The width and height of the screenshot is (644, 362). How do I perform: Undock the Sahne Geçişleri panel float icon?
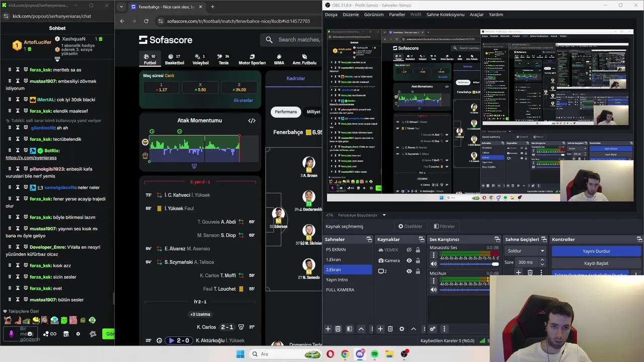click(x=543, y=239)
